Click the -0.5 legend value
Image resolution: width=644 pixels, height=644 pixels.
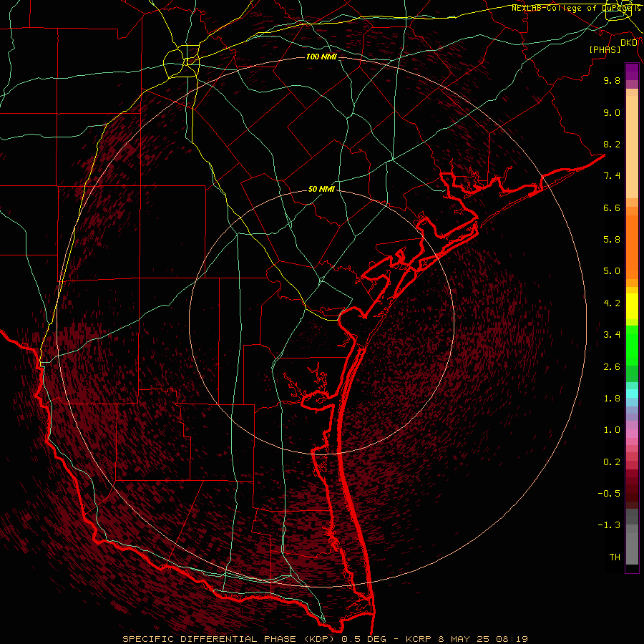pyautogui.click(x=609, y=494)
